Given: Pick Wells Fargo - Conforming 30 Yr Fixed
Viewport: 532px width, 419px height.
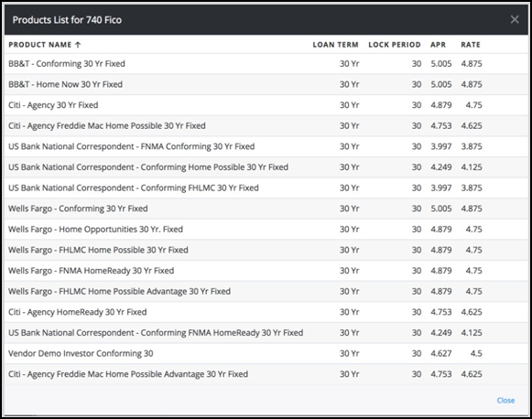Looking at the screenshot, I should [x=266, y=209].
